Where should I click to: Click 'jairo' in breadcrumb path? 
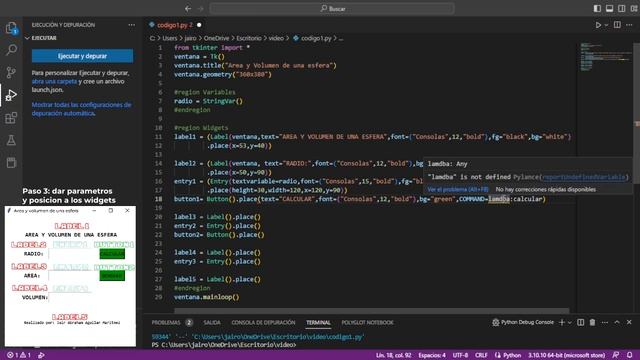190,38
